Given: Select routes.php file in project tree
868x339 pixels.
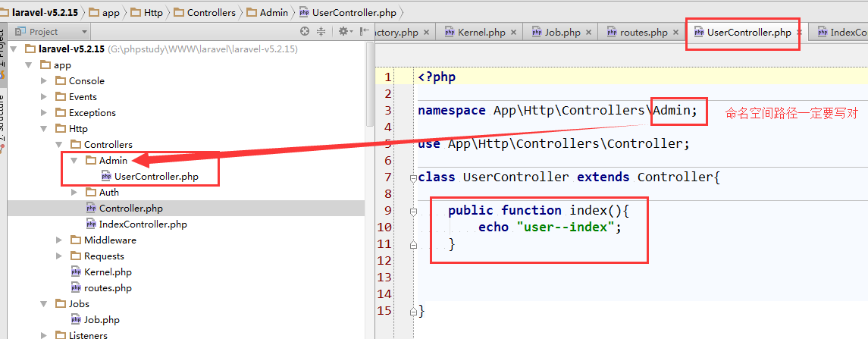Looking at the screenshot, I should [108, 288].
